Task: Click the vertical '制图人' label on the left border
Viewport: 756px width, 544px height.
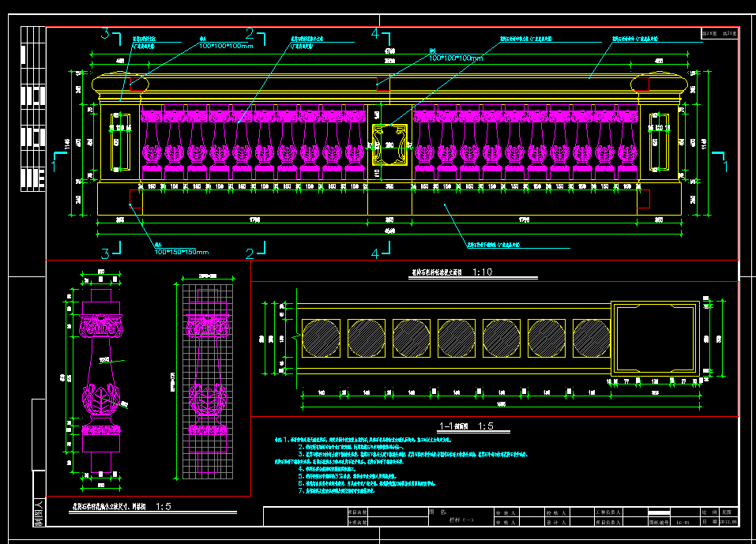Action: (39, 512)
